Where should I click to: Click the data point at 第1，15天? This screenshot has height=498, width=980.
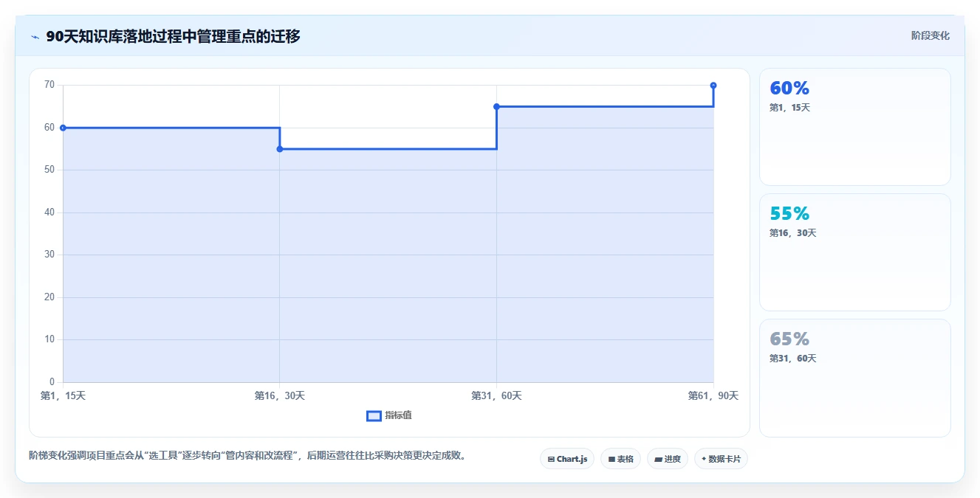tap(63, 128)
